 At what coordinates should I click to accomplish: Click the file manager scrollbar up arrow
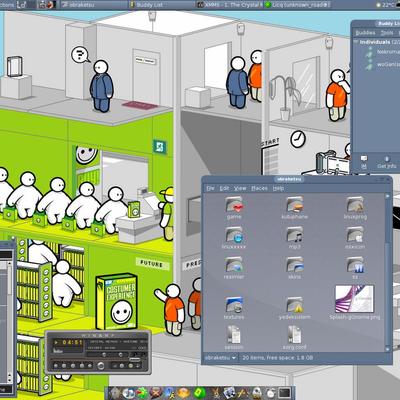[x=387, y=196]
